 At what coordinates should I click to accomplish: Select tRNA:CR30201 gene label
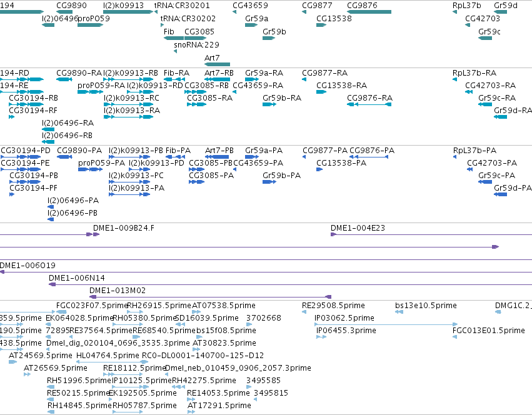click(x=182, y=6)
